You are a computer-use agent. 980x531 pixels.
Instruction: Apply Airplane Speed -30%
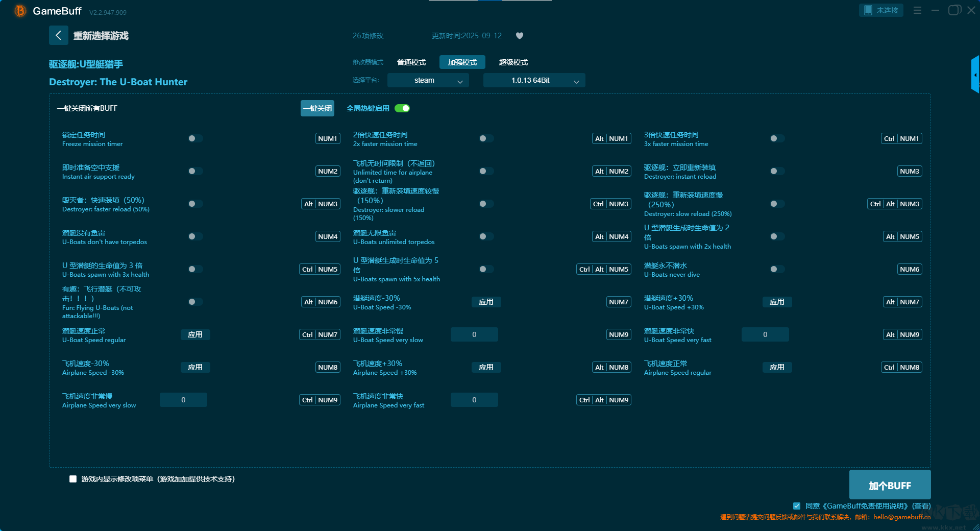pyautogui.click(x=195, y=367)
